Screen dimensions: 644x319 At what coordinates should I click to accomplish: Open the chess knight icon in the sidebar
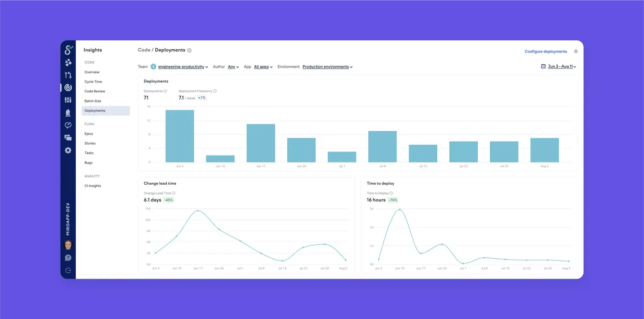click(x=68, y=113)
